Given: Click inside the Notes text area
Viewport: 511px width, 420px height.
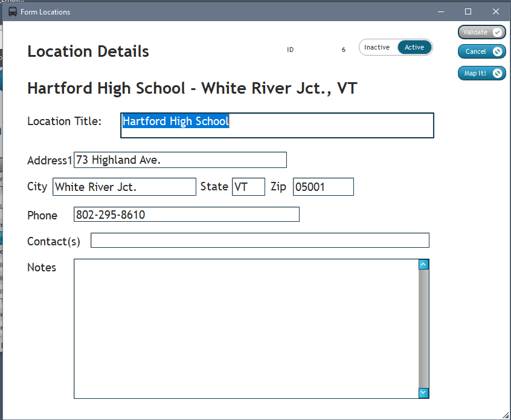Looking at the screenshot, I should 246,329.
